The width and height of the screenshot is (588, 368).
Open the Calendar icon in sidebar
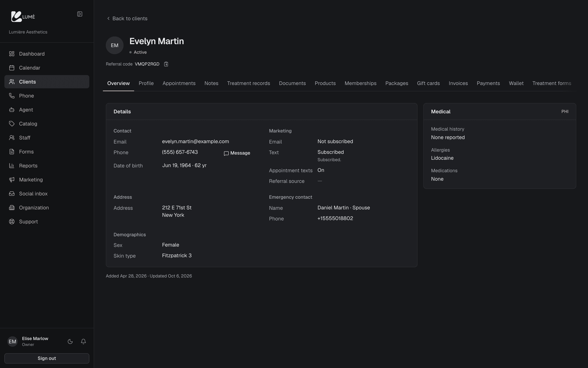click(12, 68)
